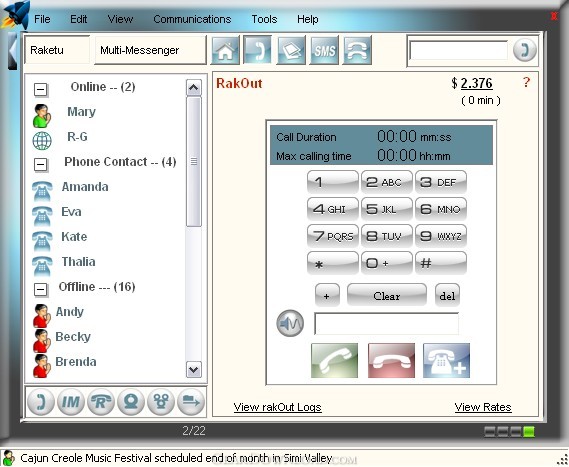Image resolution: width=569 pixels, height=467 pixels.
Task: Open the Home toolbar icon
Action: [225, 50]
